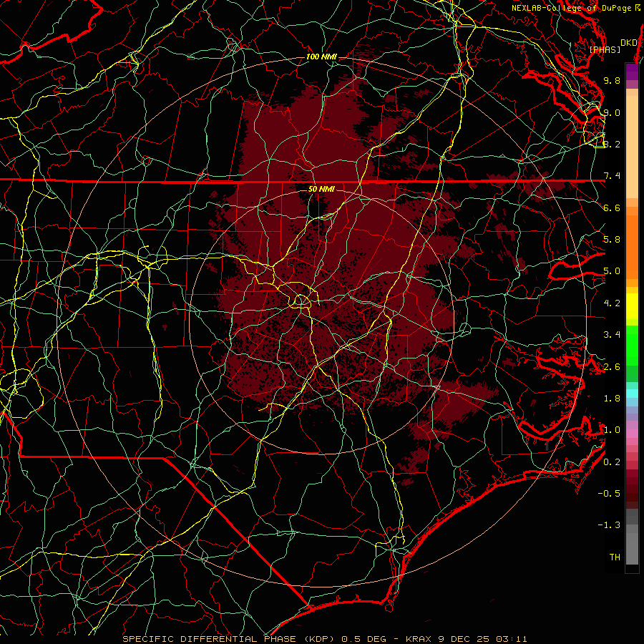Image resolution: width=644 pixels, height=644 pixels.
Task: Pick the purple swatch atop the color bar
Action: 632,72
